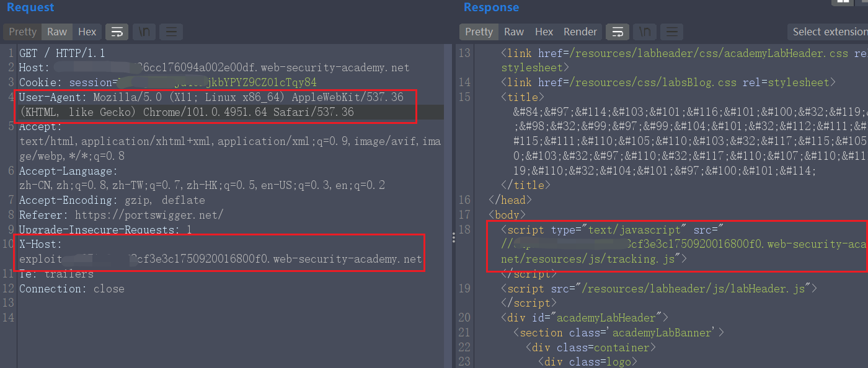This screenshot has height=368, width=868.
Task: Click the labHeader.js script src line
Action: pos(660,289)
